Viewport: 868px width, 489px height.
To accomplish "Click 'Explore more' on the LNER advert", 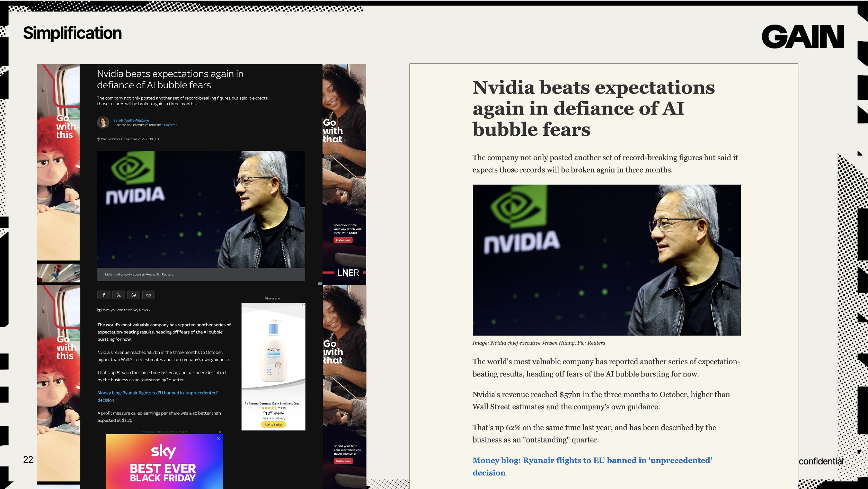I will (343, 240).
